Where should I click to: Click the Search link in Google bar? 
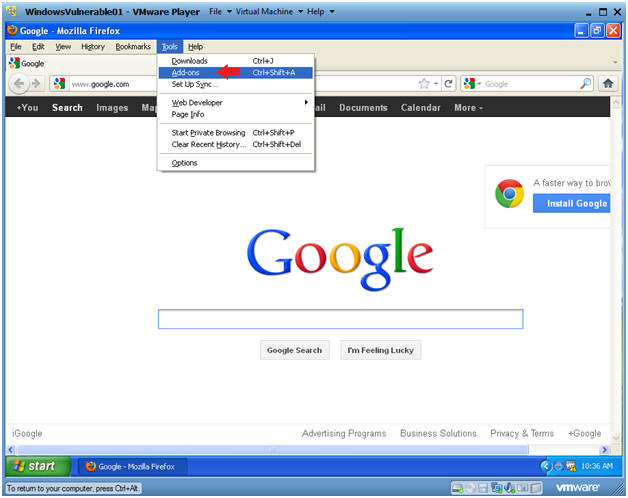click(x=67, y=107)
